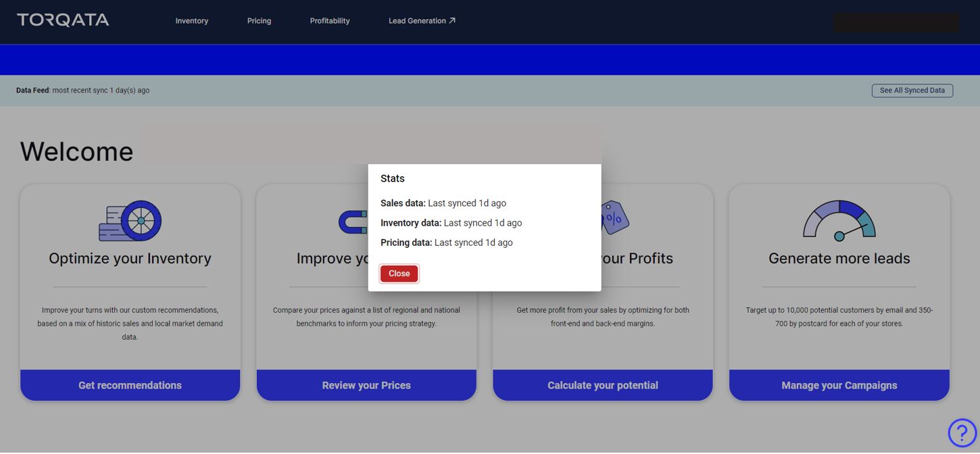Select the inventory optimization gauge icon

coord(130,220)
